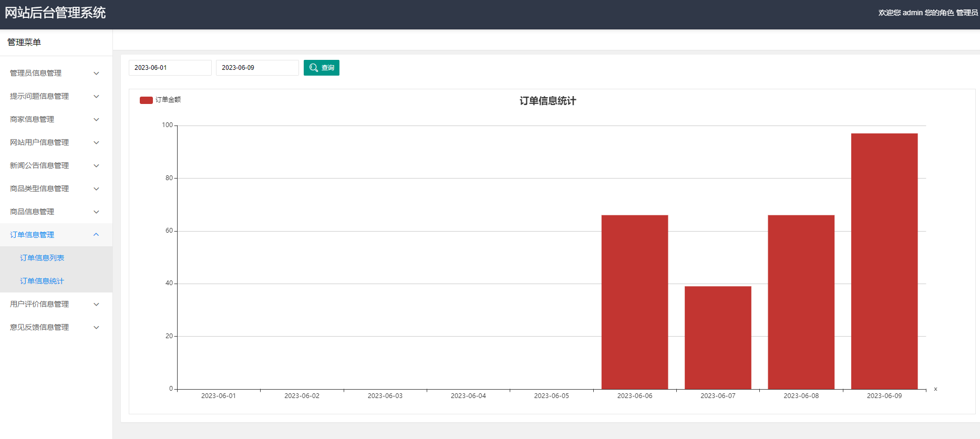Click chevron next to 用户评价信息管理

click(x=96, y=305)
